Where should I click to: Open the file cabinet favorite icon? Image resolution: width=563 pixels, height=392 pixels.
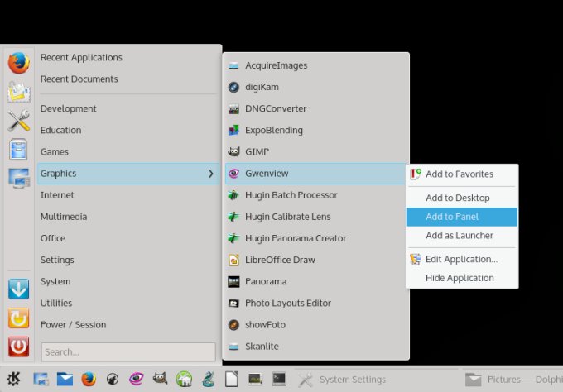[x=19, y=149]
